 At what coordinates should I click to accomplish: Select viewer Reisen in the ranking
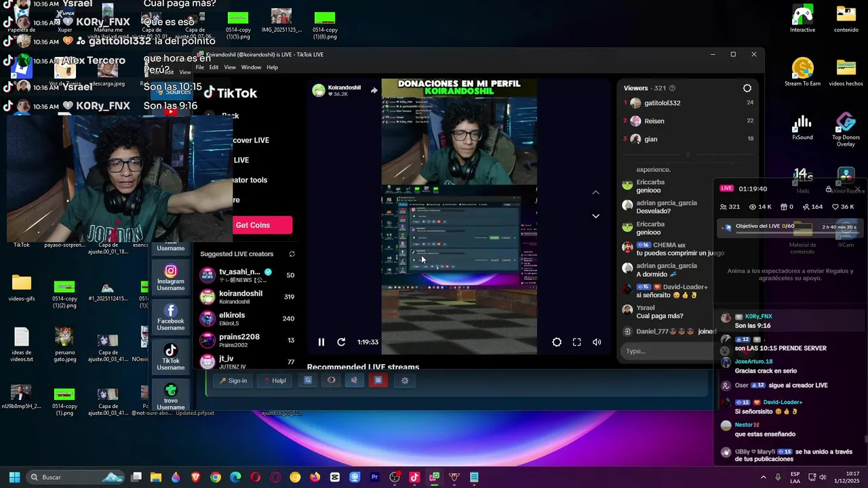click(x=688, y=121)
